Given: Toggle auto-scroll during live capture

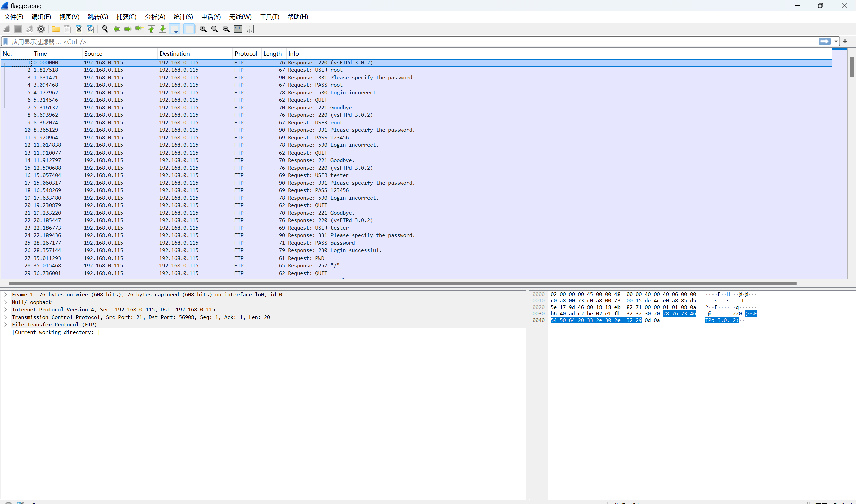Looking at the screenshot, I should pyautogui.click(x=175, y=29).
